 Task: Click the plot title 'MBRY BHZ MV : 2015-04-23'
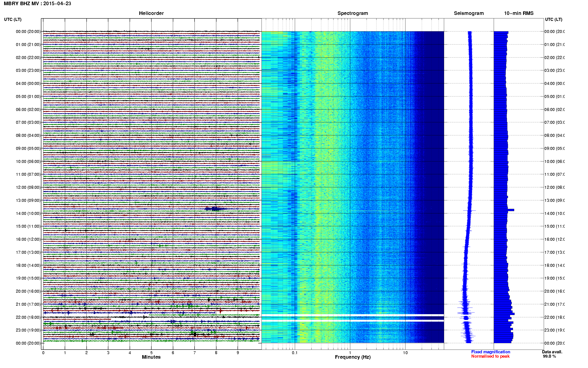coord(37,3)
